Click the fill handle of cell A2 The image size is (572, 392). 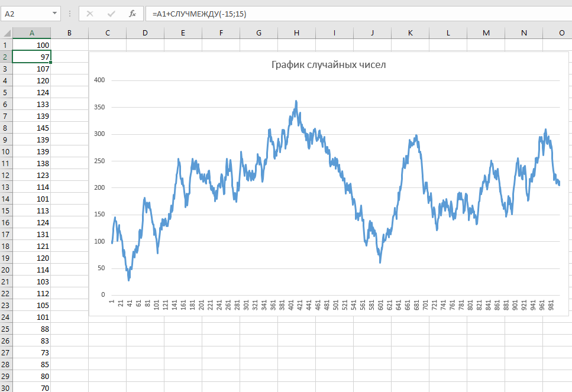[x=50, y=63]
